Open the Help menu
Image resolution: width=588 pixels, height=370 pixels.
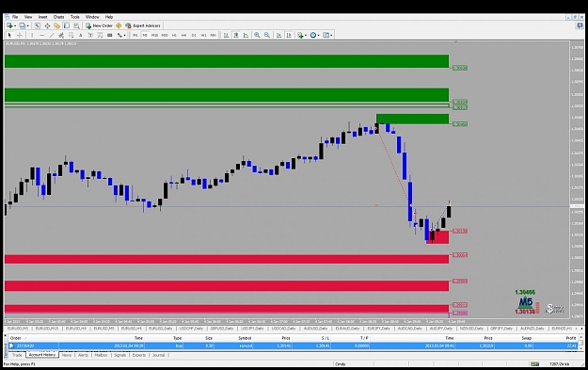109,17
